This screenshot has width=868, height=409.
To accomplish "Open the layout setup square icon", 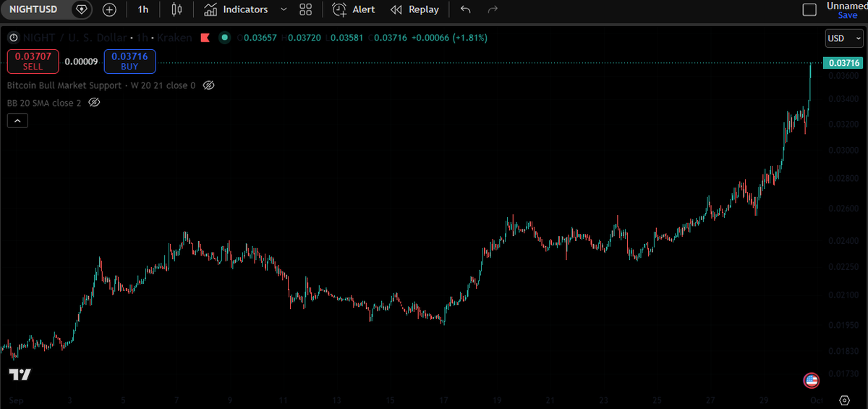I will (810, 9).
